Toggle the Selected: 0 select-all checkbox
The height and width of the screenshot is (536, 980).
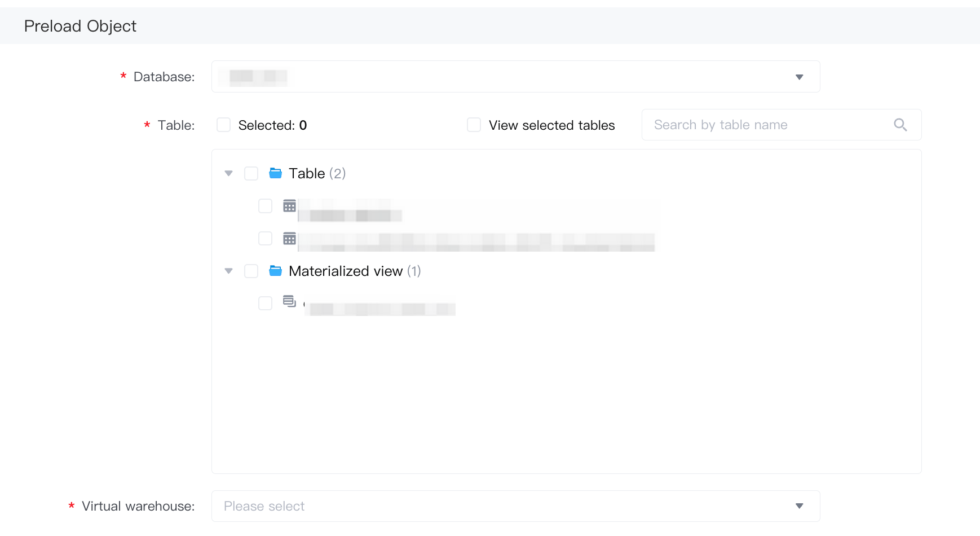point(224,125)
